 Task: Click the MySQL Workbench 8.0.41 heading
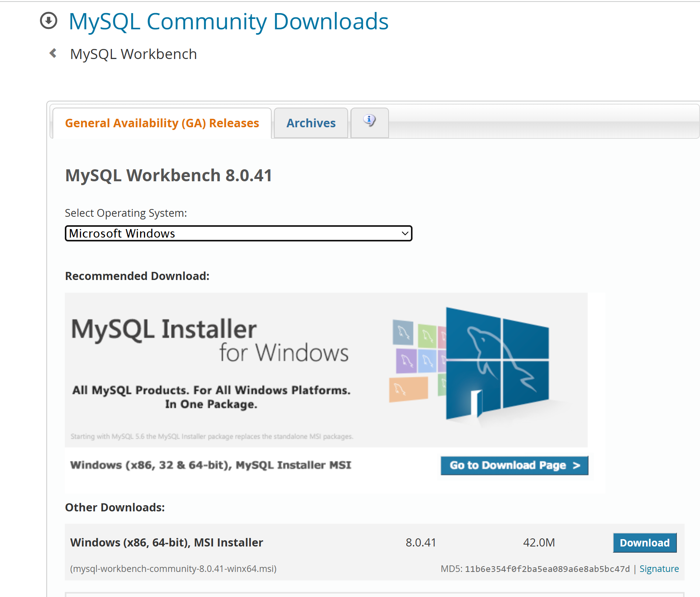tap(169, 175)
